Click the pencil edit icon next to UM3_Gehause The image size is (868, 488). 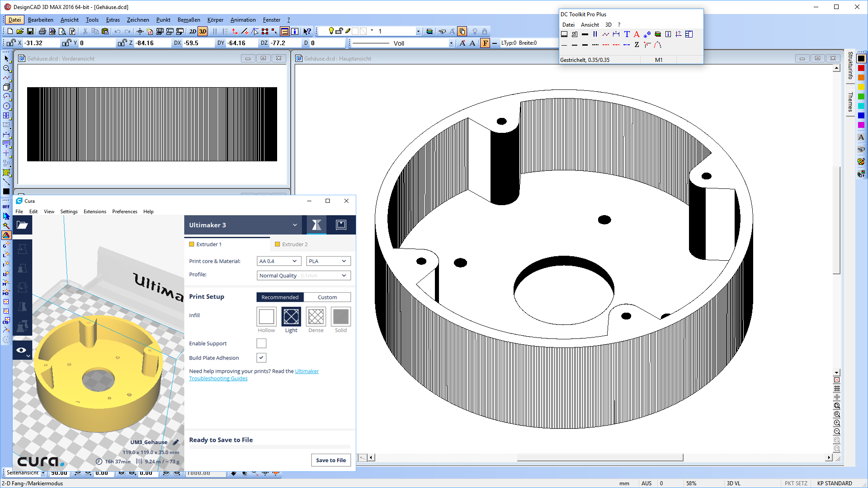[176, 442]
